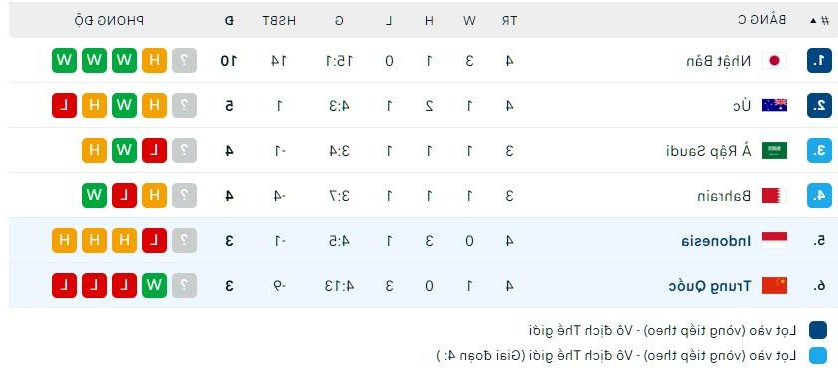Image resolution: width=838 pixels, height=368 pixels.
Task: Click the Australia flag icon
Action: (774, 106)
